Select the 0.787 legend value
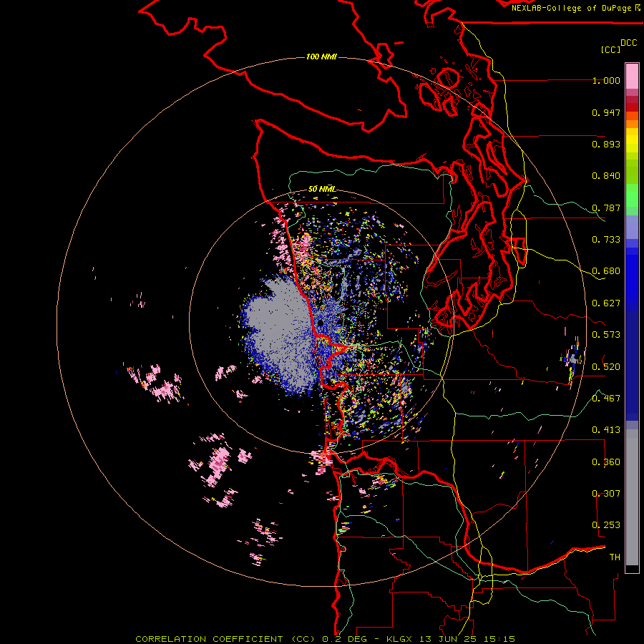The image size is (644, 644). pos(606,208)
